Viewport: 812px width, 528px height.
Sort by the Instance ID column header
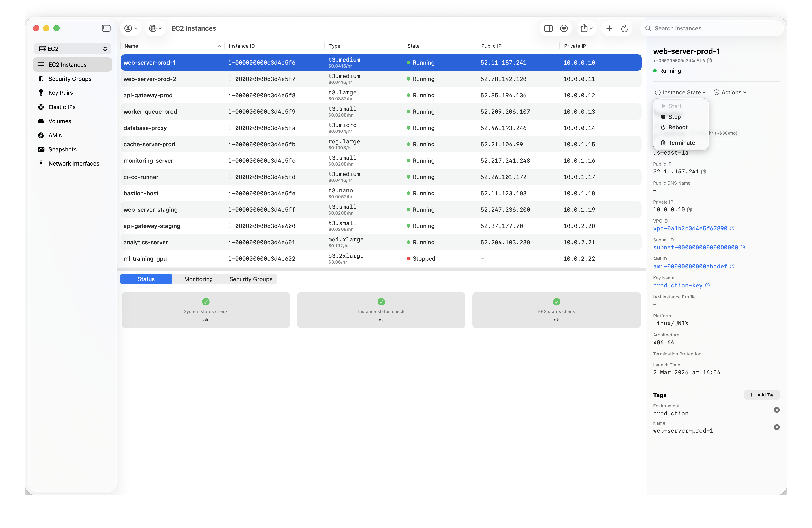[x=275, y=46]
